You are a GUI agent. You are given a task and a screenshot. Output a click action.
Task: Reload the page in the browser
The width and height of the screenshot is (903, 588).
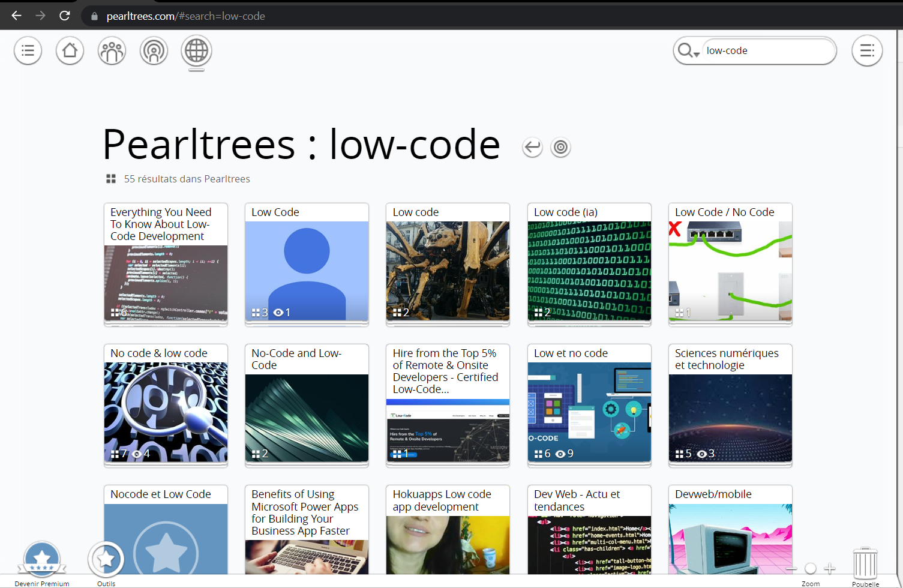tap(65, 16)
